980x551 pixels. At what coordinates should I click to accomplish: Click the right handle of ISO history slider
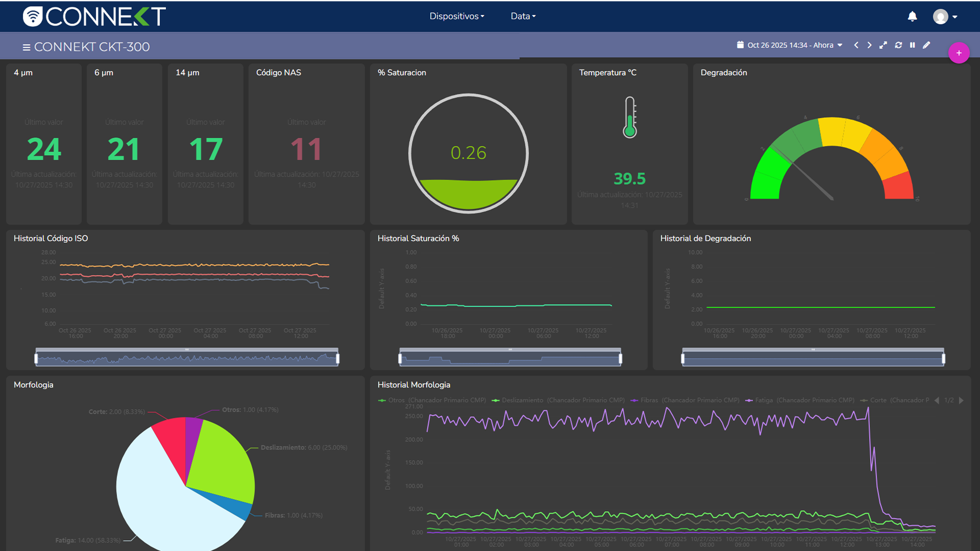(x=337, y=359)
